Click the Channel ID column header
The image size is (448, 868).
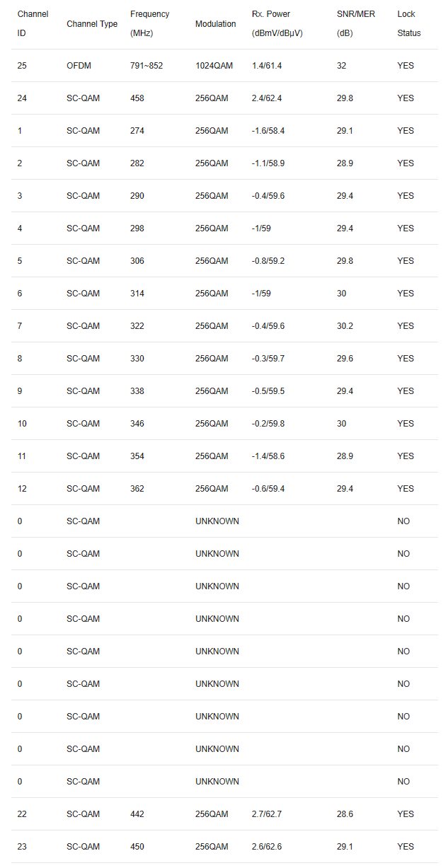tap(33, 24)
